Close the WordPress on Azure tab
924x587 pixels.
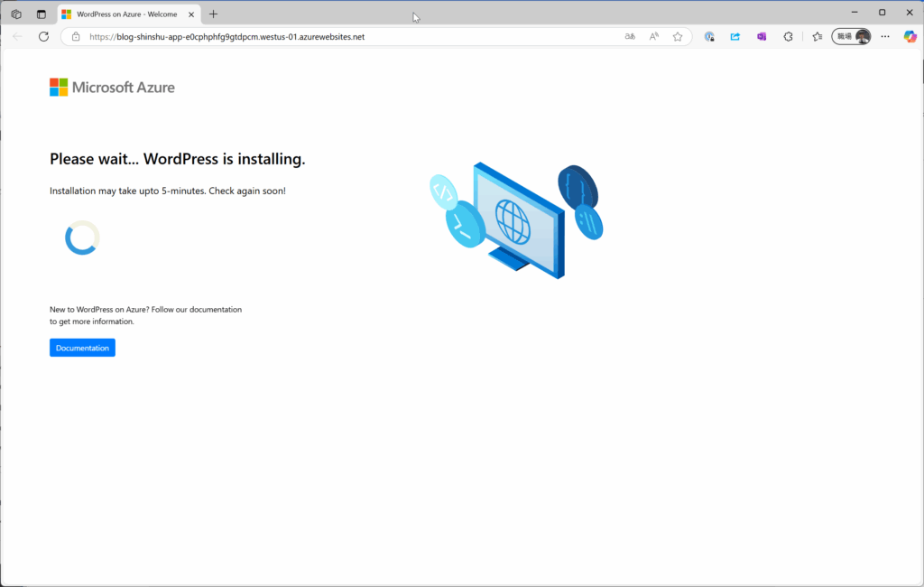[x=191, y=14]
